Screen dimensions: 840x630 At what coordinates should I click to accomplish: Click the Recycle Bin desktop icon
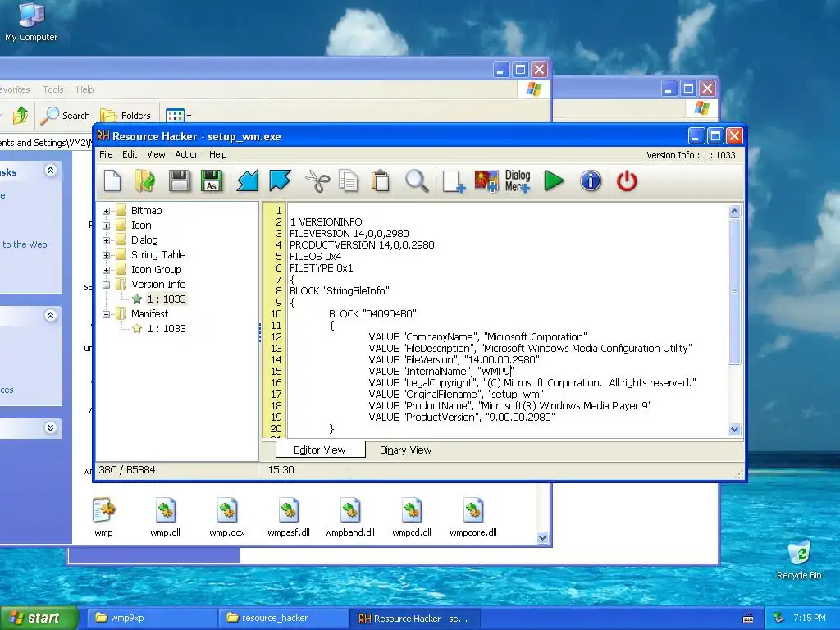799,559
